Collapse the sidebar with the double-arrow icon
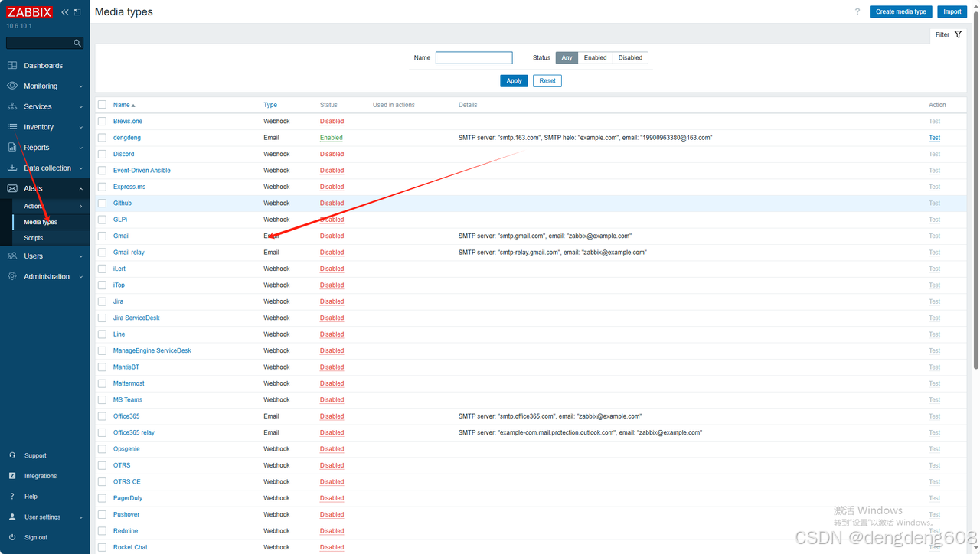The width and height of the screenshot is (980, 554). (x=65, y=12)
